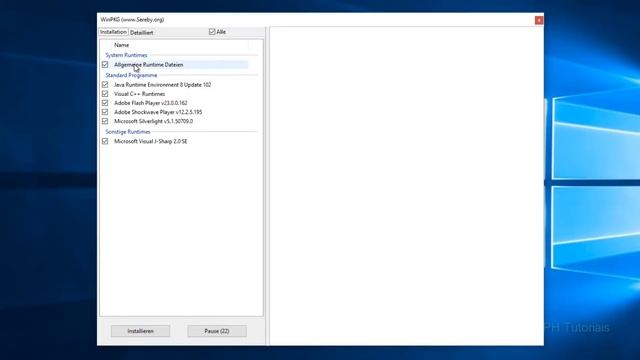Select Microsoft Silverlight v5.1.50709.0 text
The width and height of the screenshot is (640, 360).
[x=153, y=121]
